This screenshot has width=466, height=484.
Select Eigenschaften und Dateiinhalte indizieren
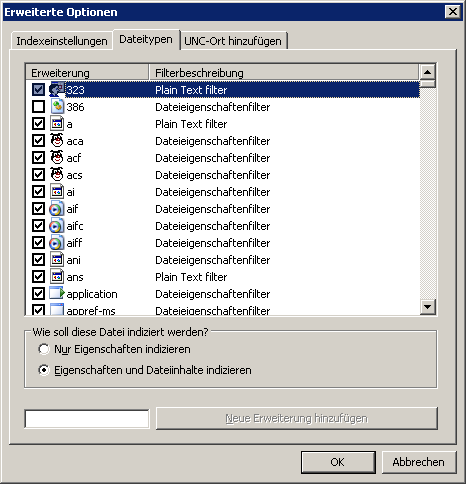44,370
